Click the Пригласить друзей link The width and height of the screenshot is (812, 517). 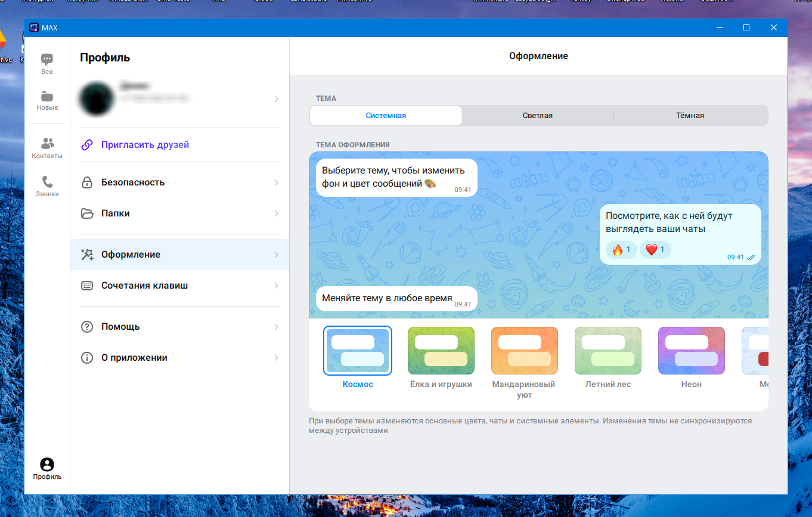[x=145, y=145]
